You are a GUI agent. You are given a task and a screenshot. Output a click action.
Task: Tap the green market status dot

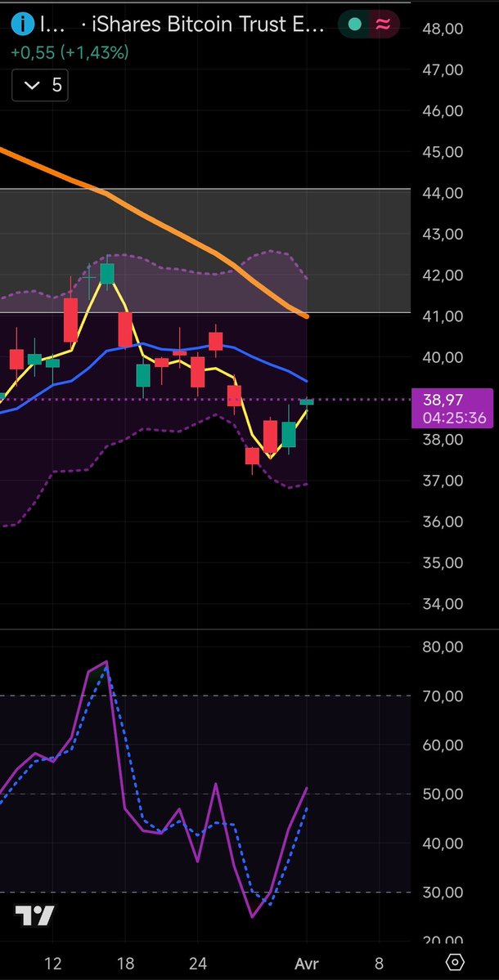354,25
